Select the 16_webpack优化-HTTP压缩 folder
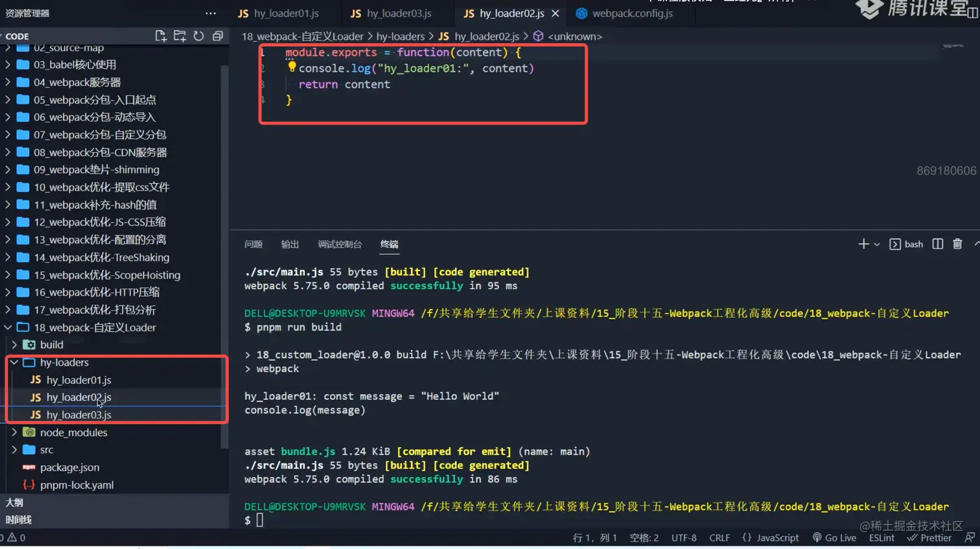Image resolution: width=980 pixels, height=549 pixels. coord(97,292)
